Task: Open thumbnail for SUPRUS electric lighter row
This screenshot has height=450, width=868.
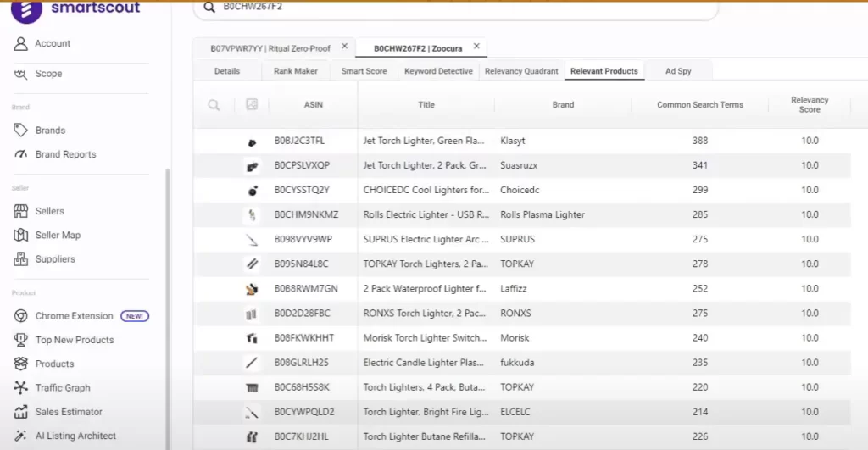Action: pos(252,240)
